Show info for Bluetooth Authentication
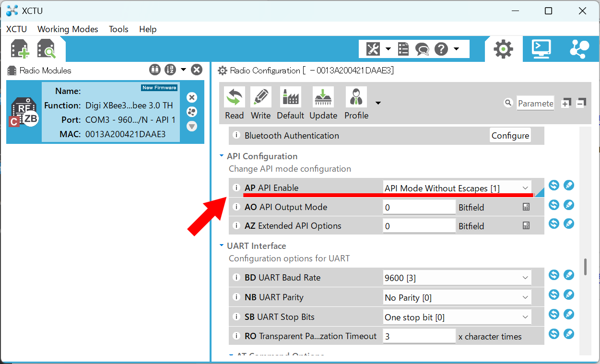Viewport: 600px width, 364px height. (x=235, y=136)
